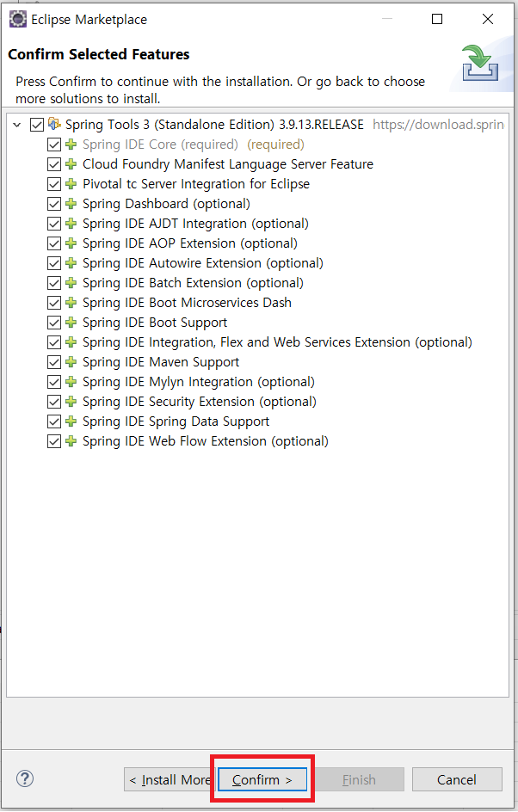Viewport: 518px width, 812px height.
Task: Select the Spring IDE Core (required) label
Action: (160, 145)
